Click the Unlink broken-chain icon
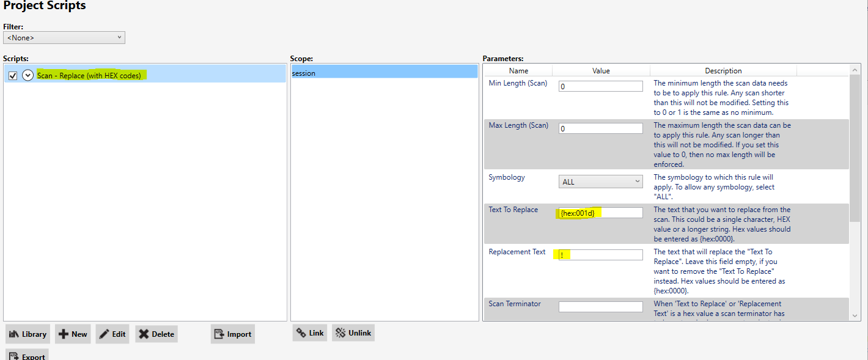This screenshot has width=868, height=360. 341,332
